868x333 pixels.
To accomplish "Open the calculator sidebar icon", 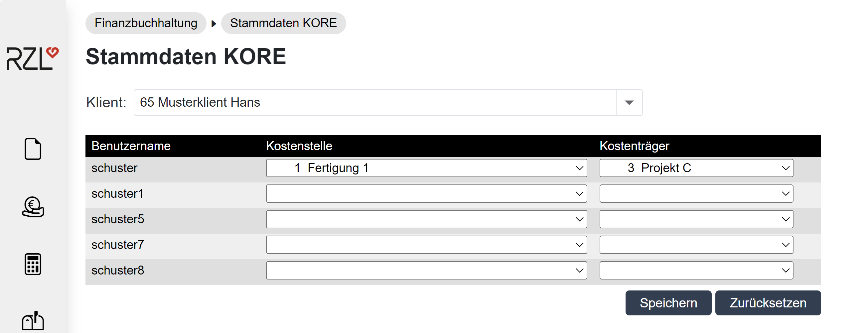I will tap(33, 264).
